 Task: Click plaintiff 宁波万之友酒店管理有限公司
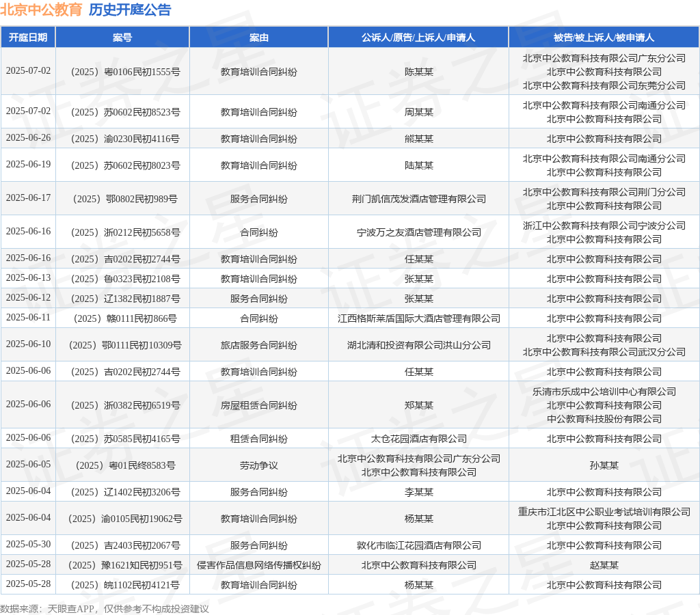(419, 232)
